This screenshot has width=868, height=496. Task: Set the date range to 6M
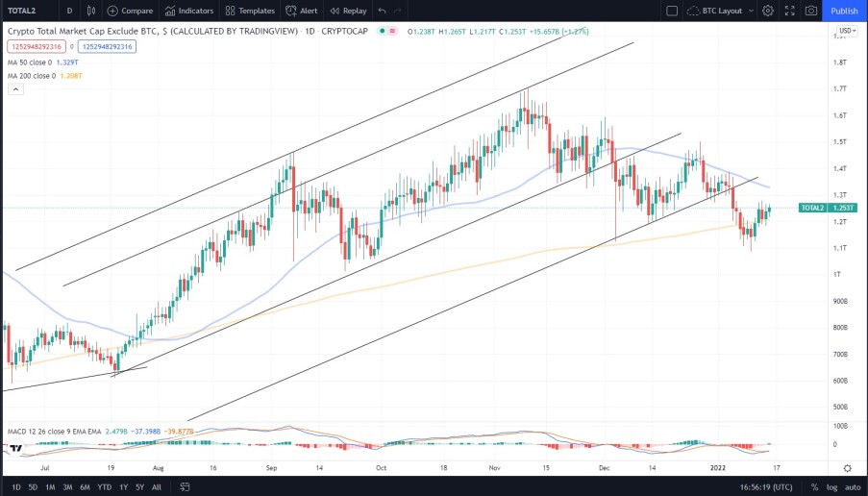85,487
